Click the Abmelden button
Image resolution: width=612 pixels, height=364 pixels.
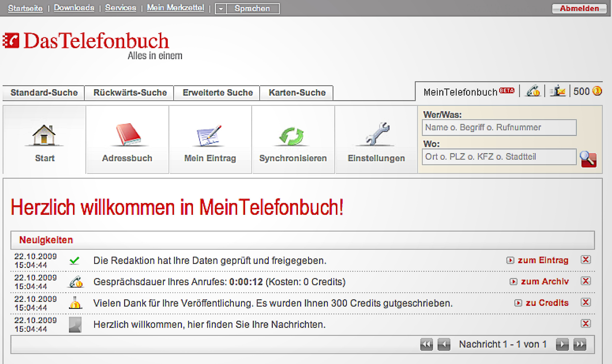pyautogui.click(x=579, y=9)
